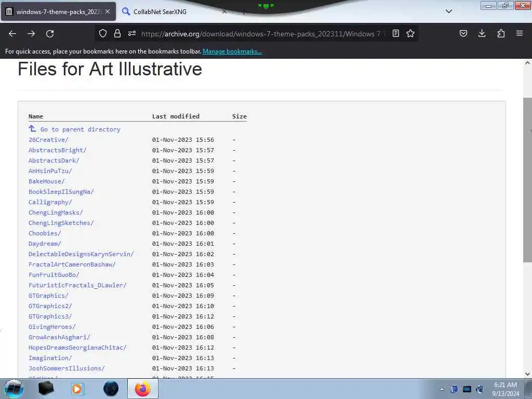Viewport: 532px width, 399px height.
Task: Click the Name column header
Action: coord(36,116)
